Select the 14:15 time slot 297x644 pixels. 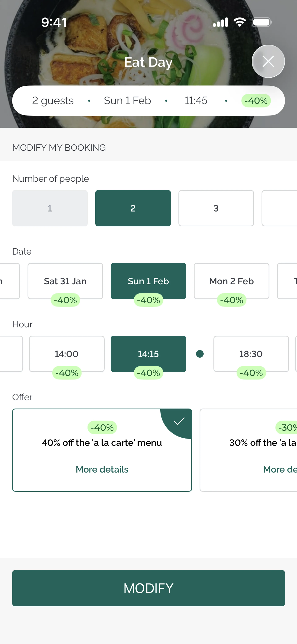[x=148, y=354]
